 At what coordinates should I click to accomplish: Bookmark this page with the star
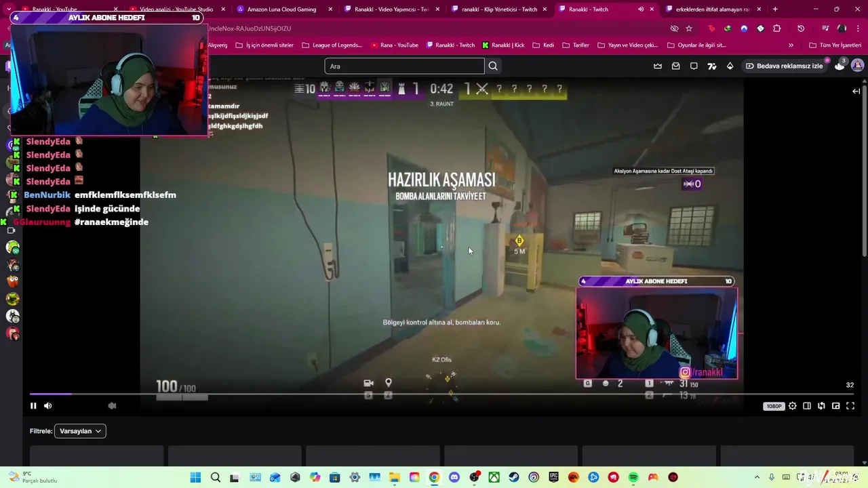coord(689,28)
